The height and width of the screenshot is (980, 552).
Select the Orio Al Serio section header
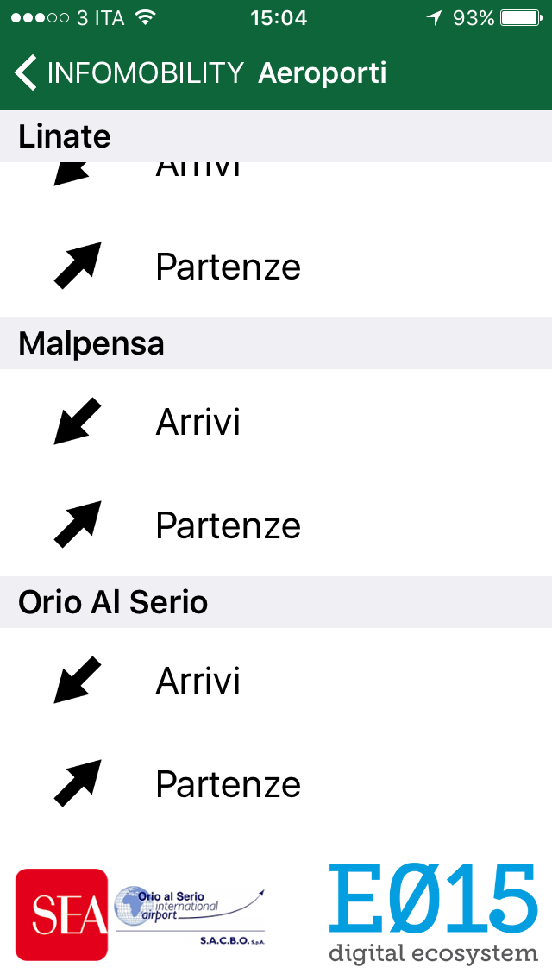tap(113, 602)
